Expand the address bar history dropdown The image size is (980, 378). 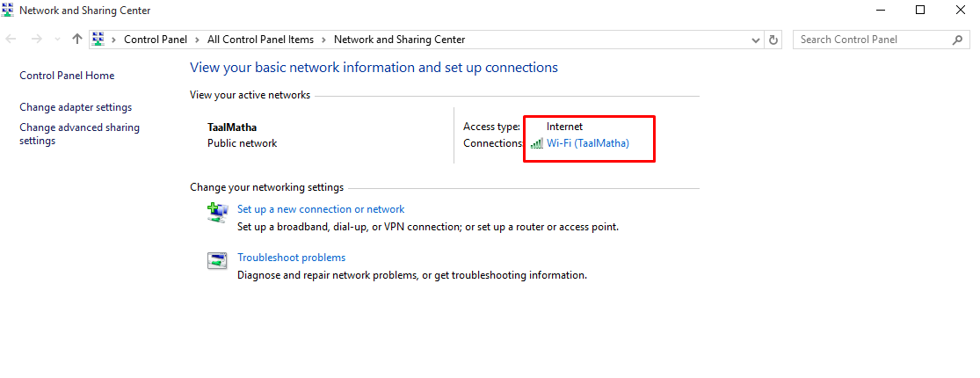click(756, 40)
